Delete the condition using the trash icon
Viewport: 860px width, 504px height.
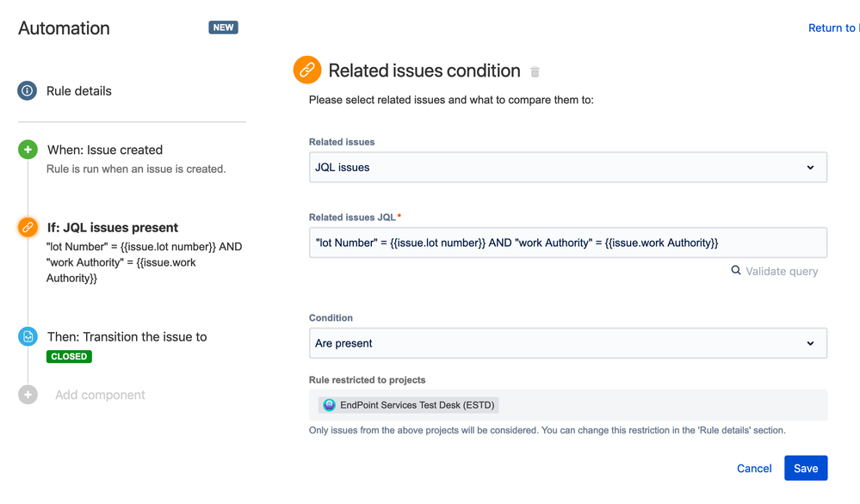(x=535, y=72)
